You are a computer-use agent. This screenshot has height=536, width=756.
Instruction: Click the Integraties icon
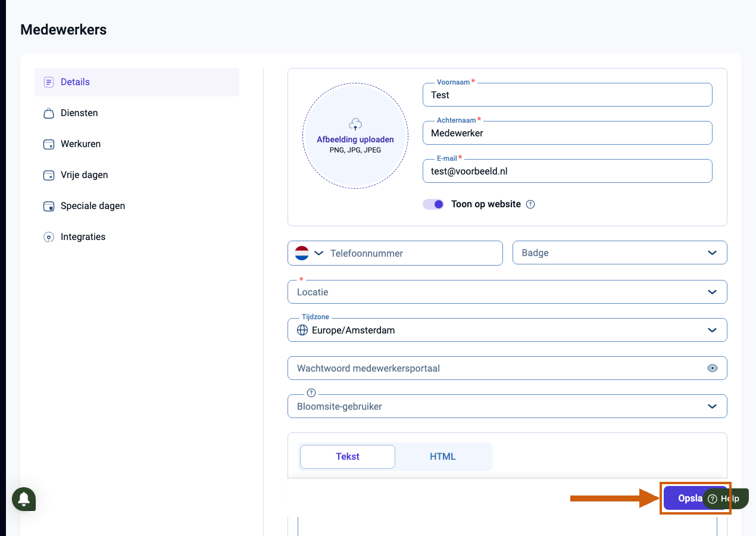[x=49, y=237]
